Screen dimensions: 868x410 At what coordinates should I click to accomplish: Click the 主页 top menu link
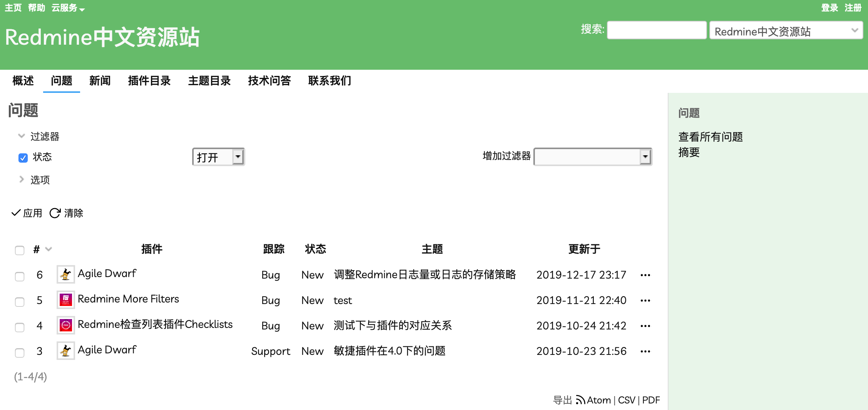[13, 8]
